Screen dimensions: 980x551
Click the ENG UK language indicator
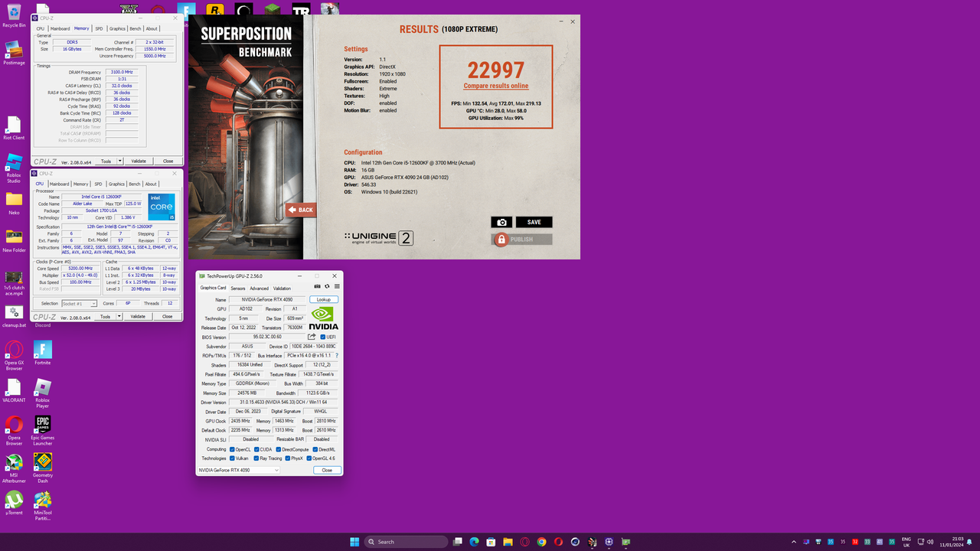pos(906,542)
